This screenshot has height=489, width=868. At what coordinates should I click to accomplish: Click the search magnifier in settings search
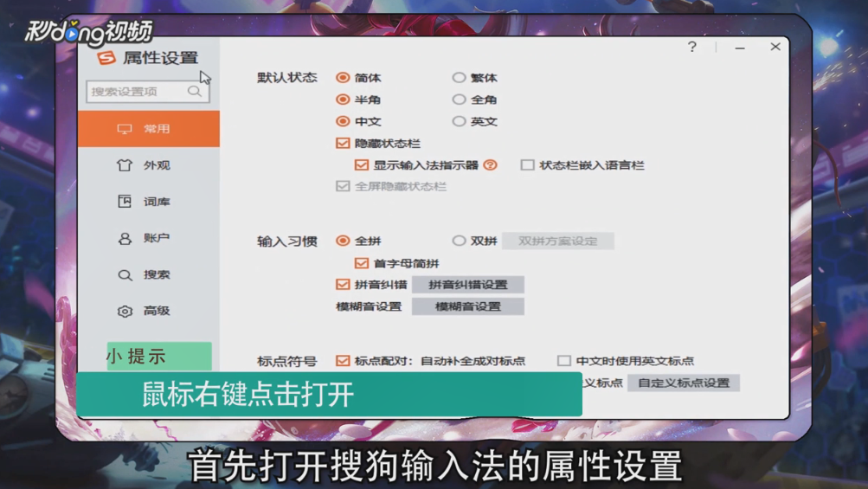click(195, 92)
